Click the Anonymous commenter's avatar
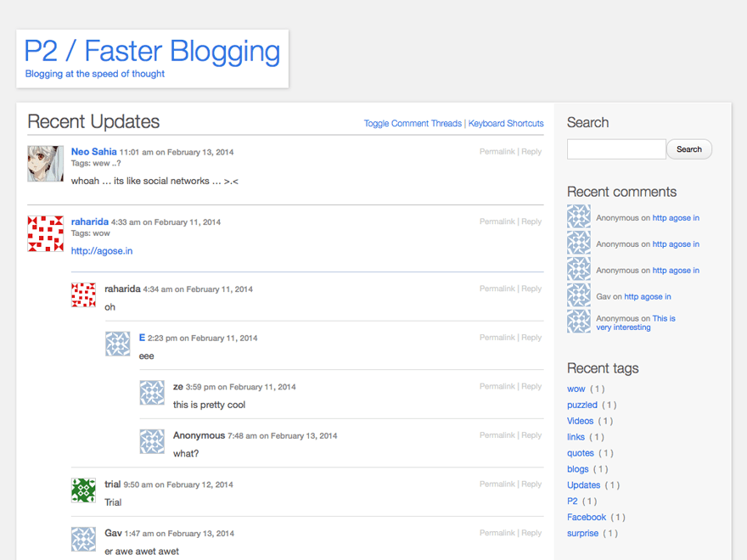Screen dimensions: 747x560 tap(152, 441)
